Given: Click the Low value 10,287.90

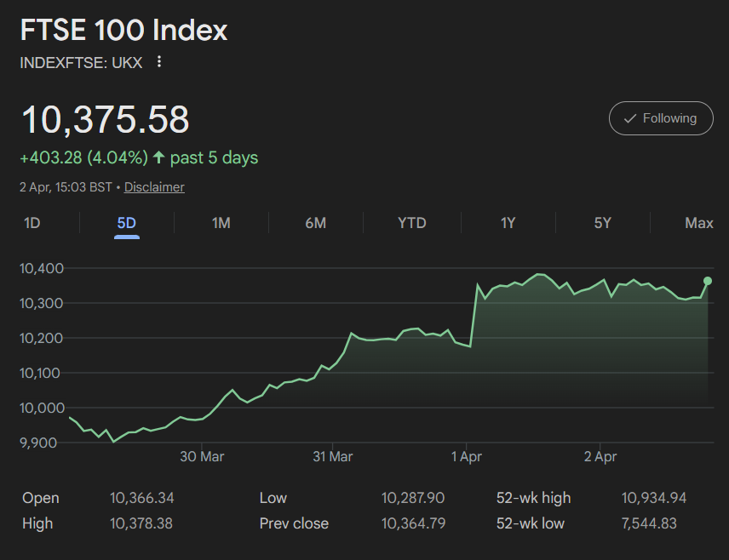Looking at the screenshot, I should [x=413, y=498].
